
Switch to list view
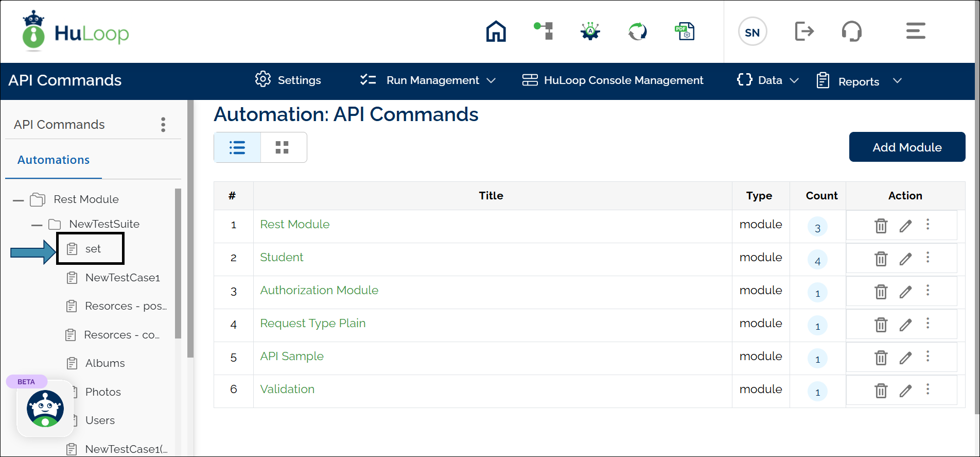coord(237,148)
